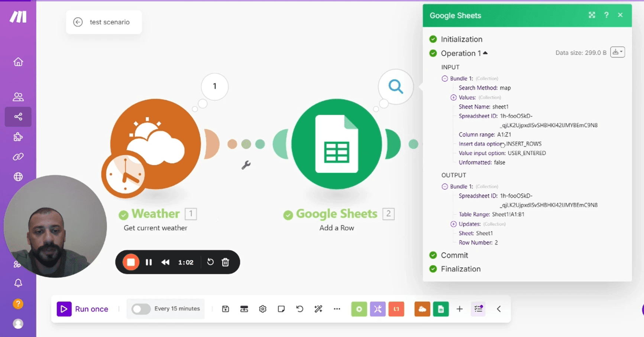This screenshot has height=337, width=644.
Task: Pause the screen recording
Action: [x=149, y=262]
